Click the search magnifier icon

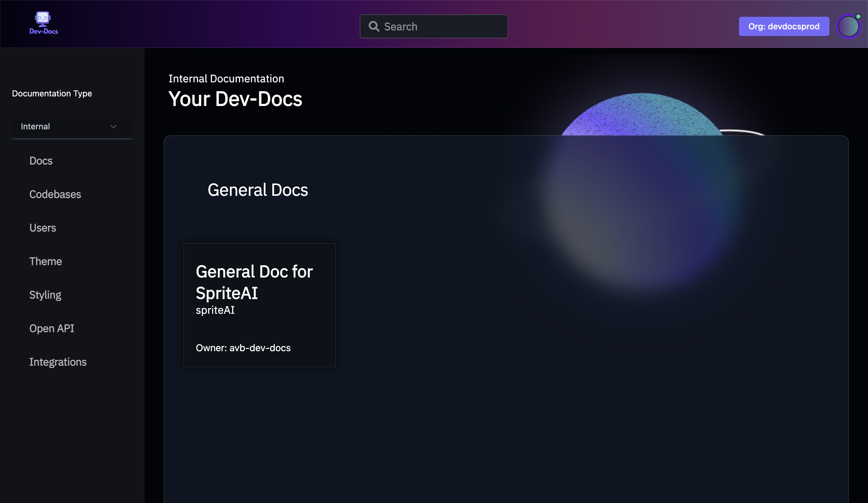(374, 26)
